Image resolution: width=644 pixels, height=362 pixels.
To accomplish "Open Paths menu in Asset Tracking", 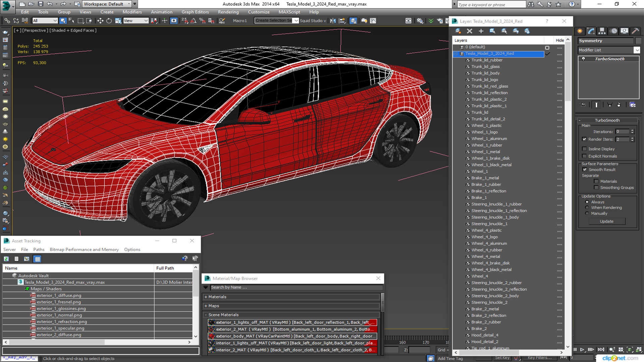I will click(39, 250).
